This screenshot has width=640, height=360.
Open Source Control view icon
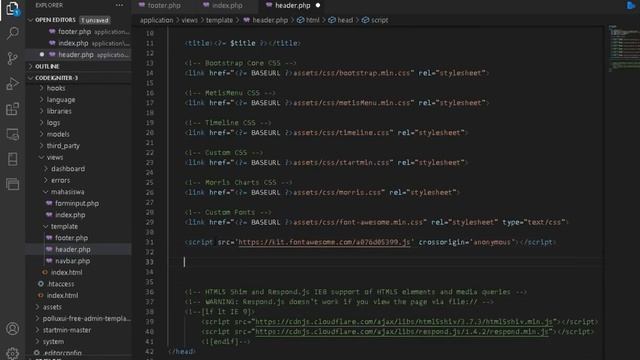tap(13, 58)
